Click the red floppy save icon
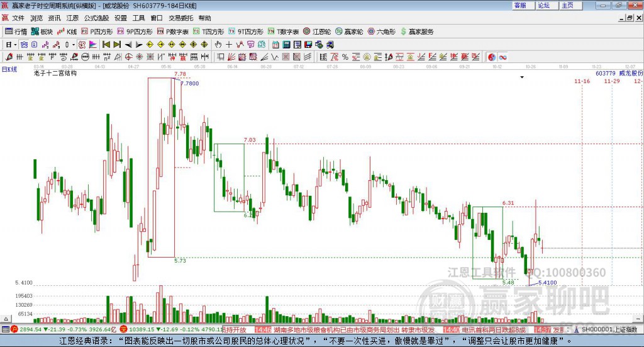The image size is (644, 347). [x=308, y=45]
